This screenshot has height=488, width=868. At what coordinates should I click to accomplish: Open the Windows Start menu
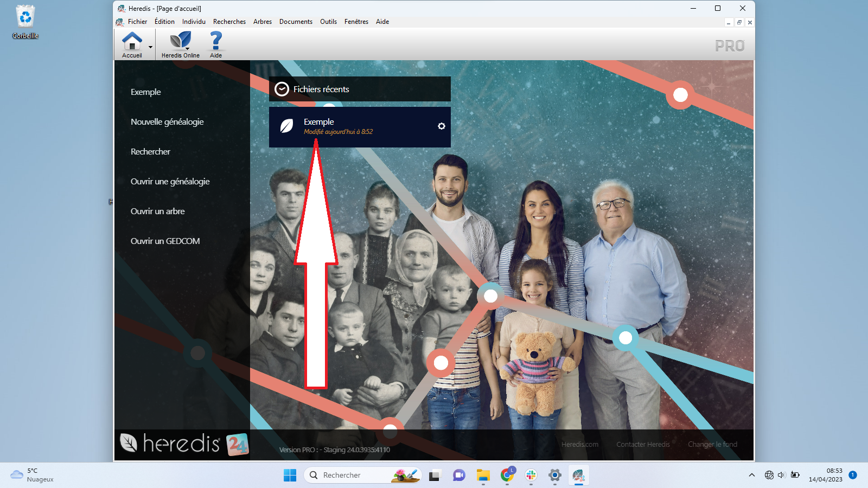click(x=290, y=475)
